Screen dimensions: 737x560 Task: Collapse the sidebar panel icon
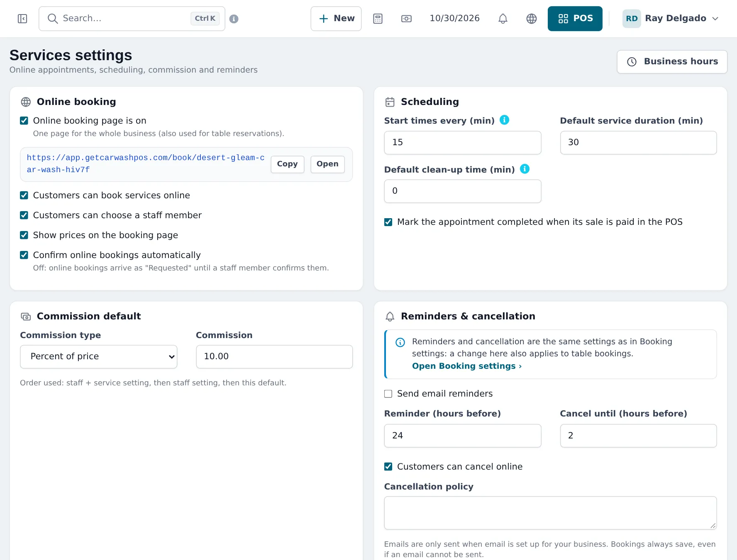coord(22,19)
